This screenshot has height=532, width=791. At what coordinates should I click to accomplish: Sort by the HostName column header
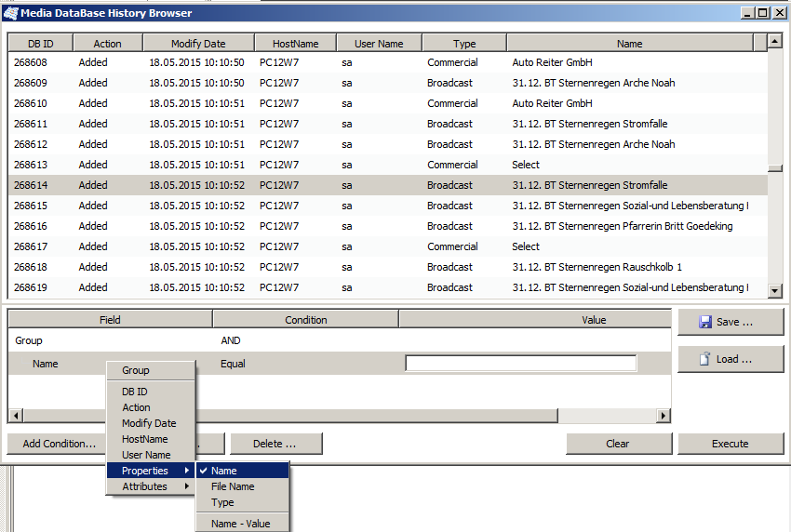296,44
